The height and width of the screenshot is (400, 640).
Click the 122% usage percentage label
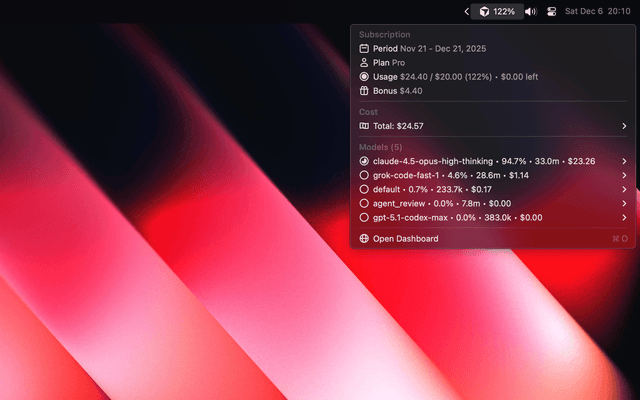[x=505, y=12]
